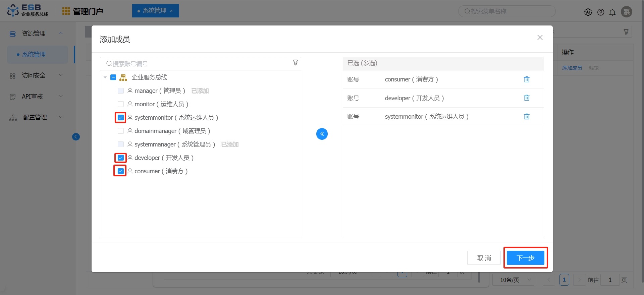
Task: Open the 10条/页 page size dropdown
Action: pyautogui.click(x=513, y=280)
